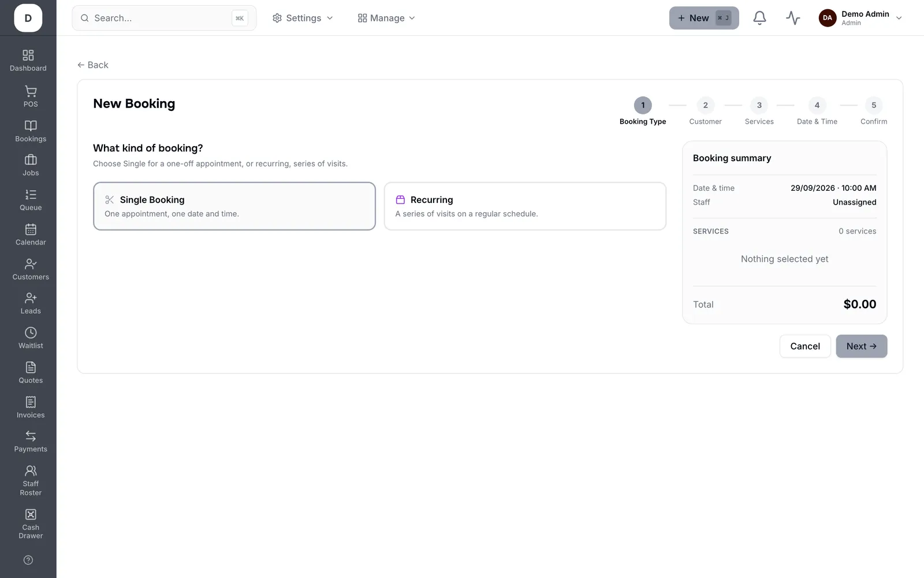The image size is (924, 578).
Task: Go Back to previous page
Action: pos(93,65)
